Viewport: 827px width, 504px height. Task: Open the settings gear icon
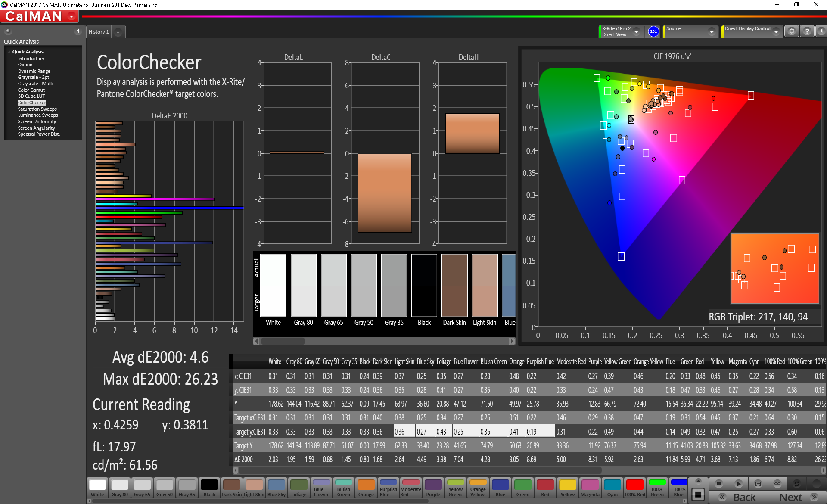click(x=792, y=31)
